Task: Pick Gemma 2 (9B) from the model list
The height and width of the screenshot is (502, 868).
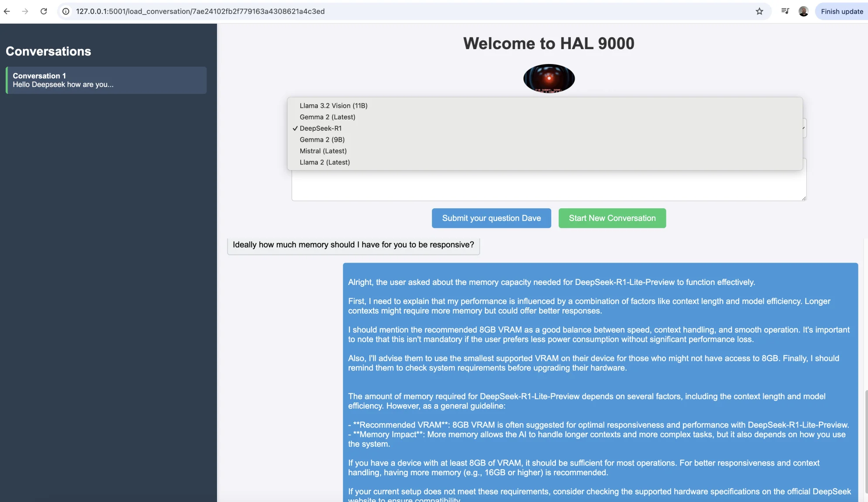Action: tap(545, 140)
